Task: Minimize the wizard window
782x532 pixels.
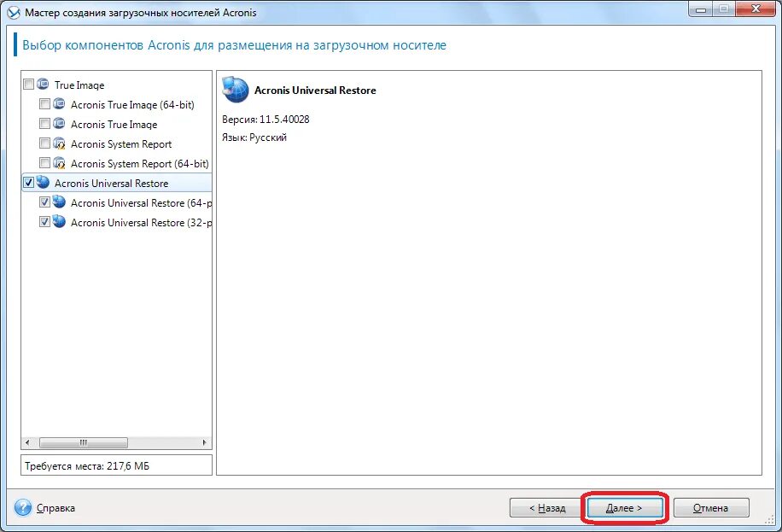Action: coord(701,9)
